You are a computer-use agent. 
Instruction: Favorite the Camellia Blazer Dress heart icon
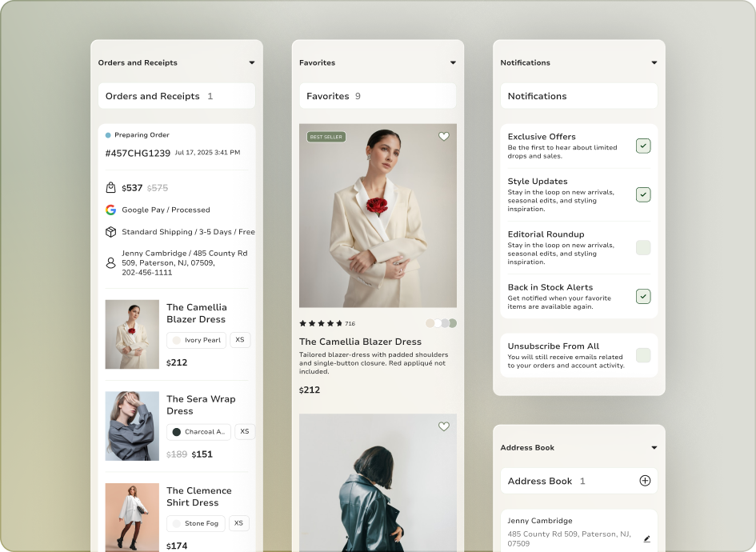point(444,137)
